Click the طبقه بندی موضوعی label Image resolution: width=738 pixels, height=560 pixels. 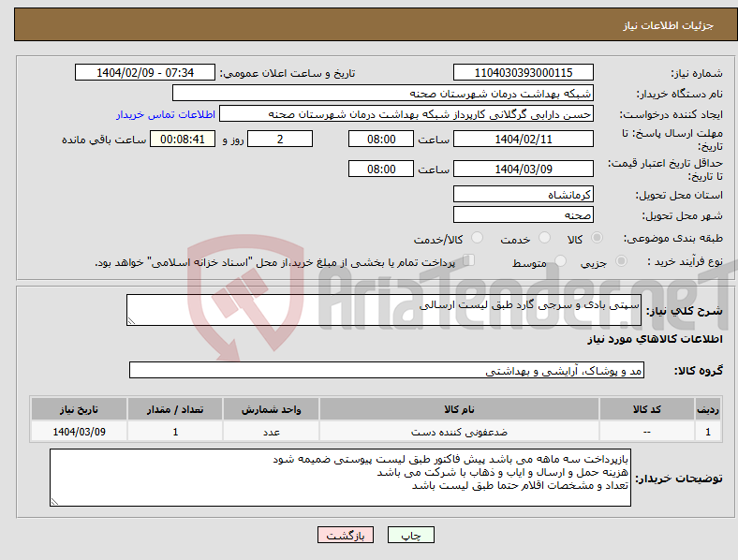673,239
